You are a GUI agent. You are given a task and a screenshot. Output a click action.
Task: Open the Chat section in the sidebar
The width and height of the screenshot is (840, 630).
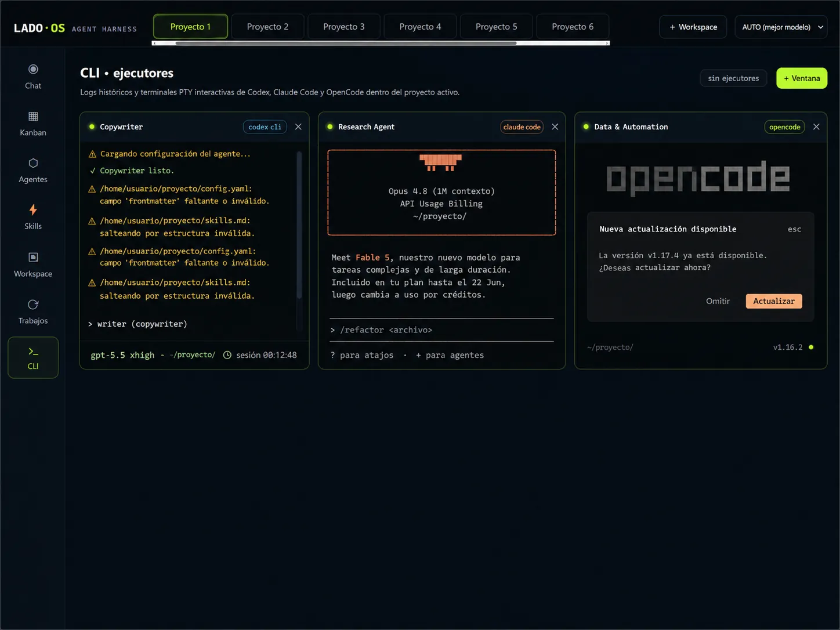tap(33, 77)
